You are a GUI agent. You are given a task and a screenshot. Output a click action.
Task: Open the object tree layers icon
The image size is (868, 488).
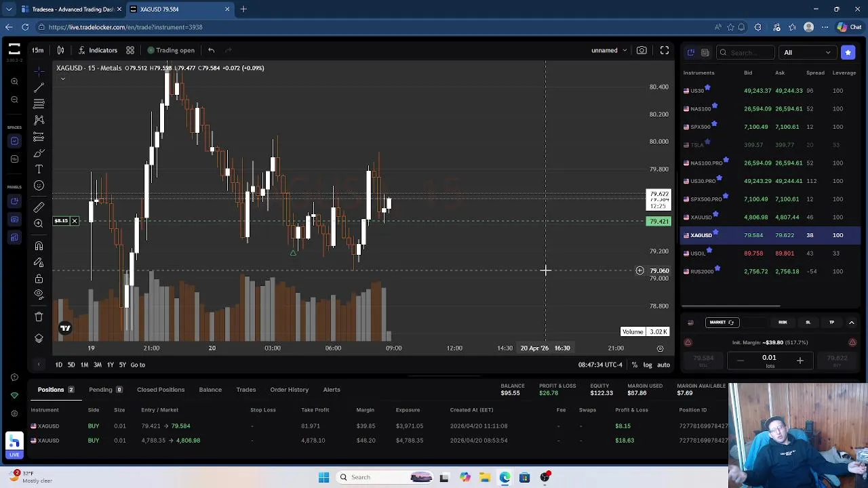39,338
